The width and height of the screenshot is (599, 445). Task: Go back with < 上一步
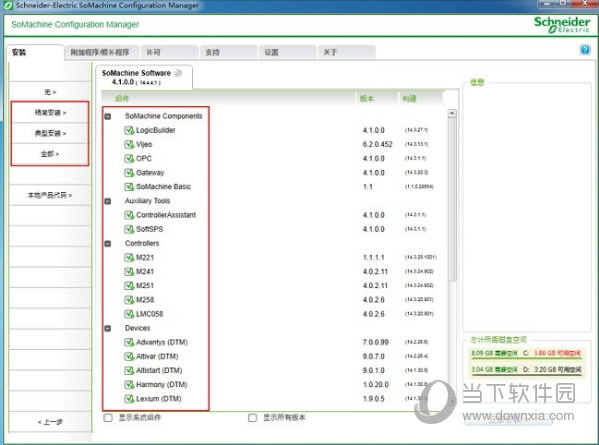click(x=50, y=422)
